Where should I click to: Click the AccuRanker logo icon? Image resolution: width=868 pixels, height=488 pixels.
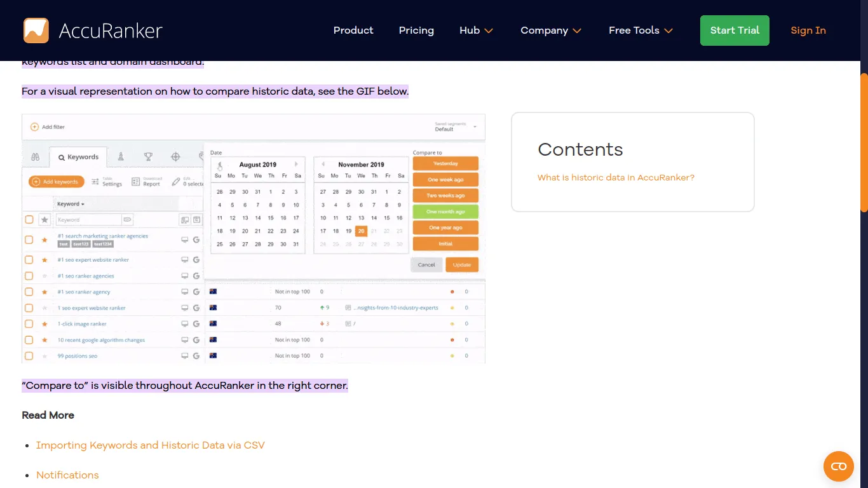(36, 30)
